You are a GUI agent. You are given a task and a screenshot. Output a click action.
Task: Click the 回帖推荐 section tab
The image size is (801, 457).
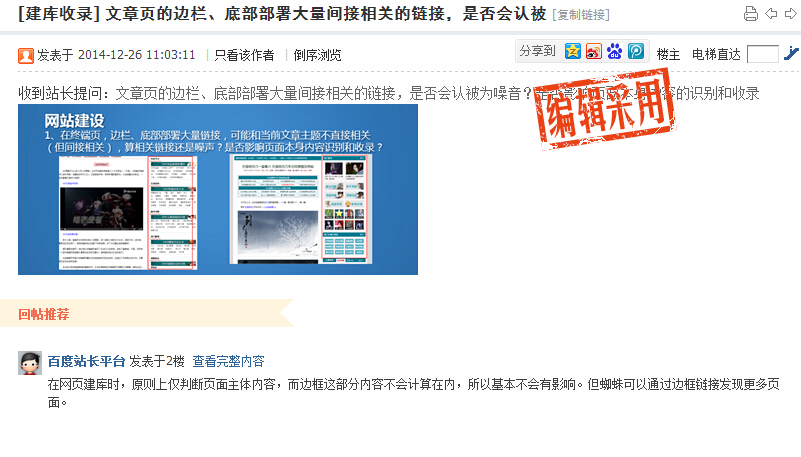coord(44,314)
